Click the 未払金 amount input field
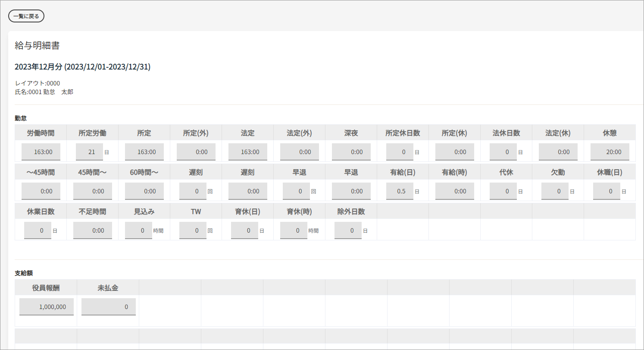Image resolution: width=644 pixels, height=350 pixels. coord(109,307)
